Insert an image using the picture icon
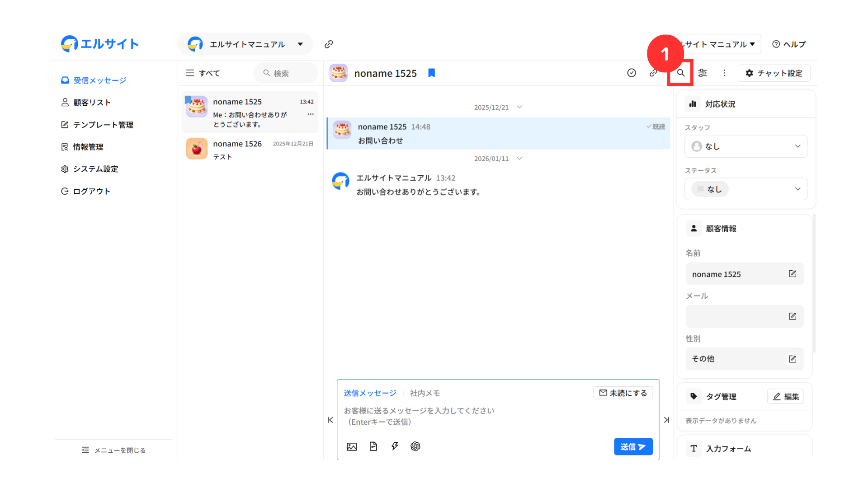Image resolution: width=868 pixels, height=488 pixels. (352, 446)
